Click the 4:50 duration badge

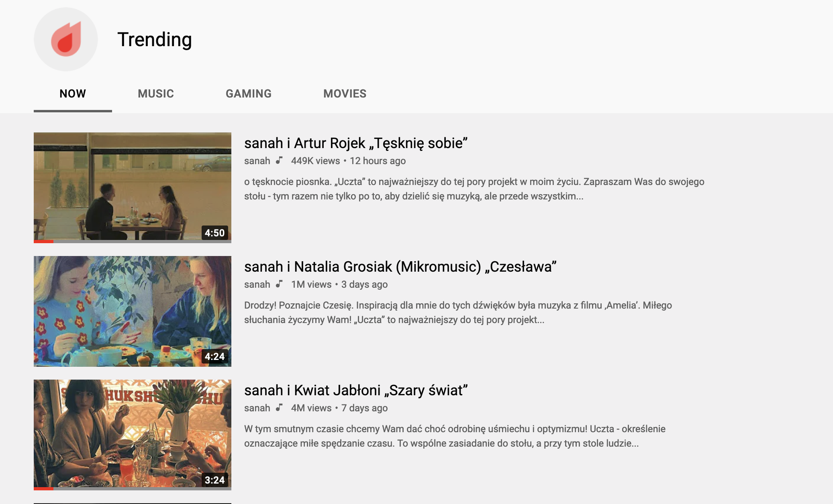[214, 233]
